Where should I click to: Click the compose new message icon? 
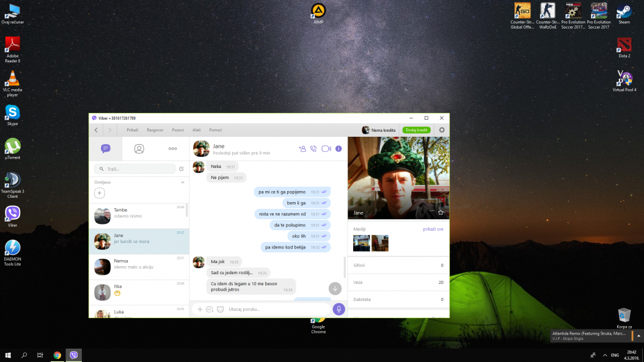point(181,168)
